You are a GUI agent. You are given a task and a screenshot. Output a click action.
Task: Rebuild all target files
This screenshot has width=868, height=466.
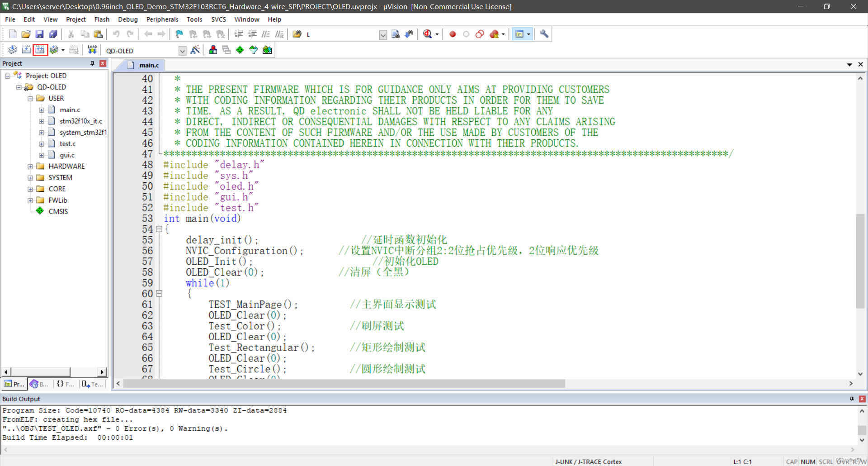click(x=40, y=50)
